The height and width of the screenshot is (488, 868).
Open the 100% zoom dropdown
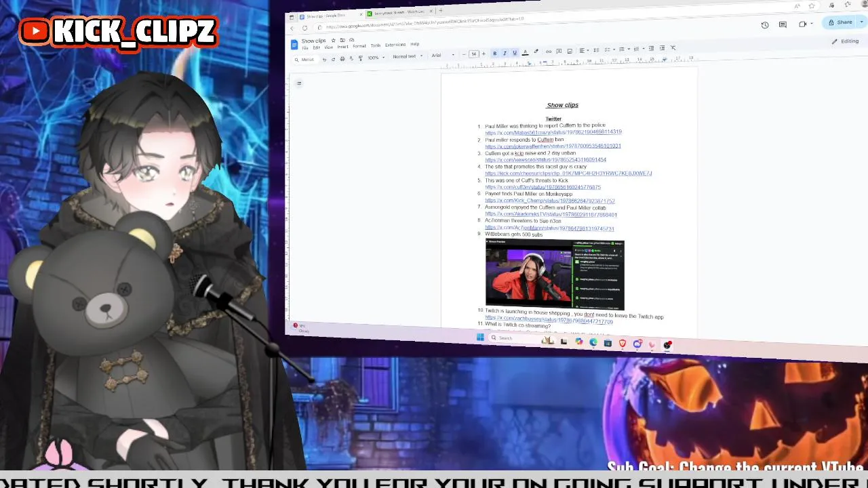tap(377, 58)
